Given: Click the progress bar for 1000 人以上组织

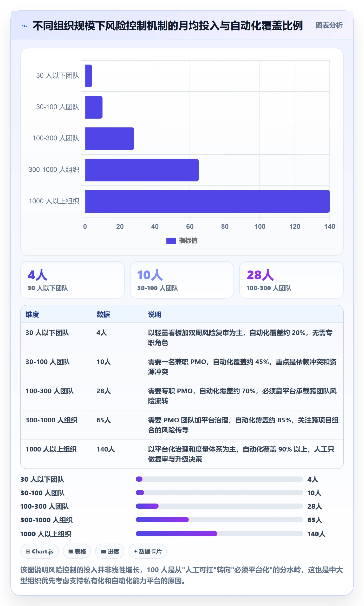Looking at the screenshot, I should coord(219,534).
